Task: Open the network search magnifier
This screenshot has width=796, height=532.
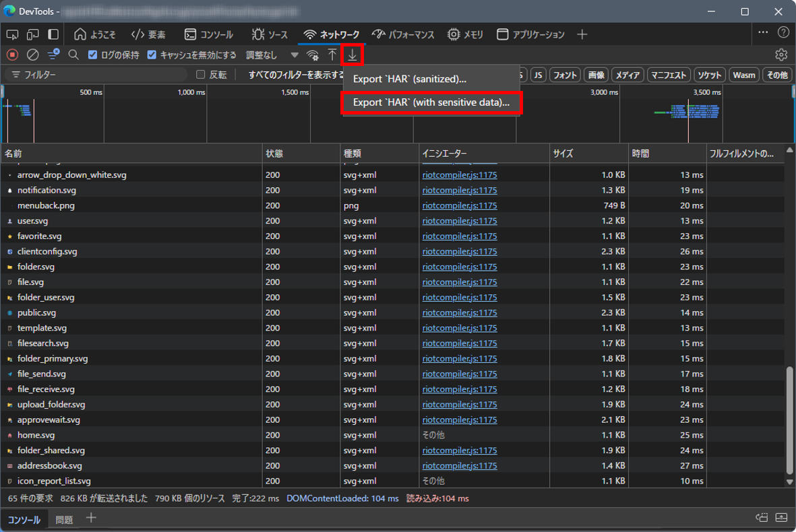Action: [73, 55]
